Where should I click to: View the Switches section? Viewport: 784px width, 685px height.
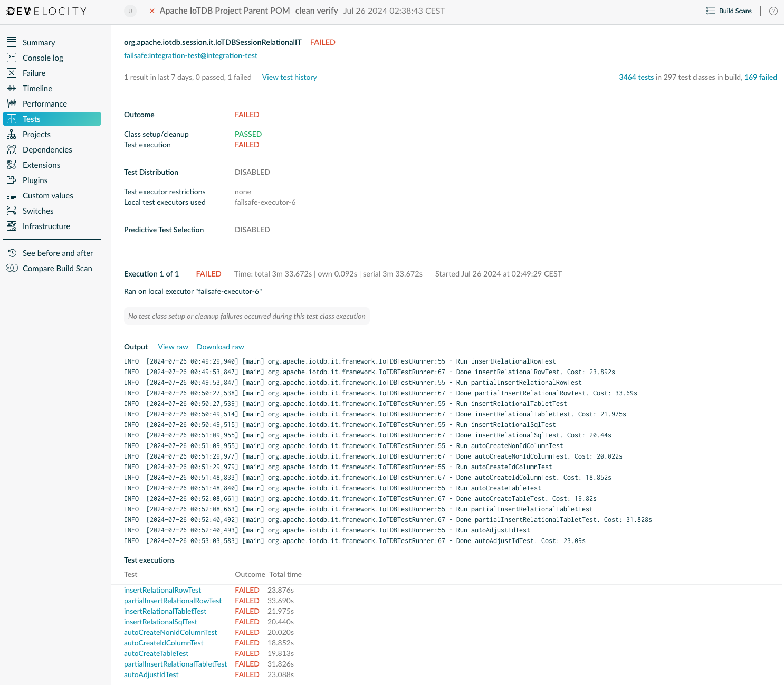(37, 211)
